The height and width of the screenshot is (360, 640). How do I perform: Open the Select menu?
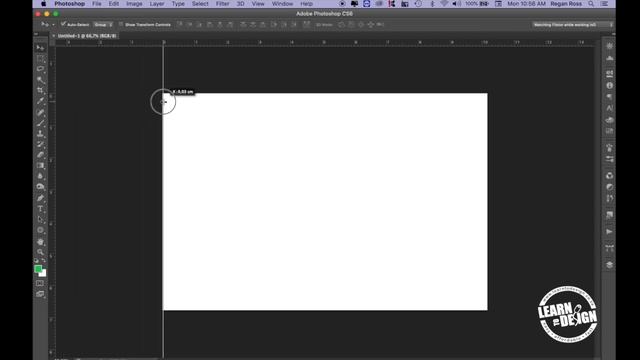200,4
